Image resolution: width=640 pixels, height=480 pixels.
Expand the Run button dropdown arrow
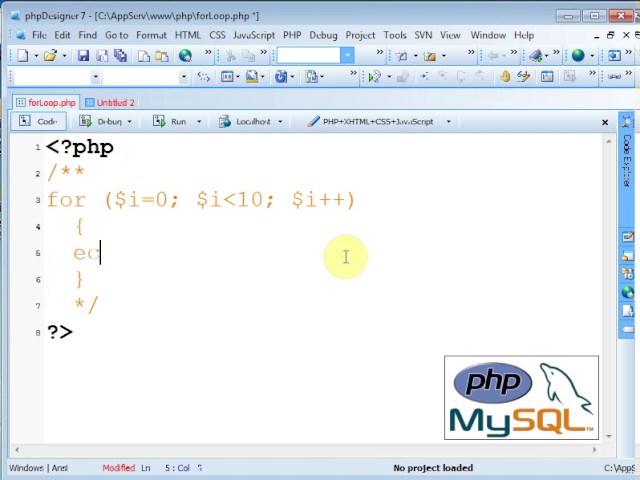pyautogui.click(x=199, y=122)
